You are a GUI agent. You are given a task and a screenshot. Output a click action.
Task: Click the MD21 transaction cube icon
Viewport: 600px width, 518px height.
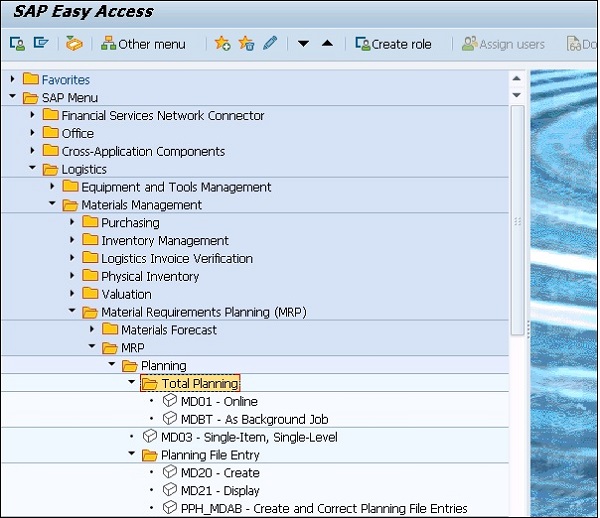tap(170, 490)
